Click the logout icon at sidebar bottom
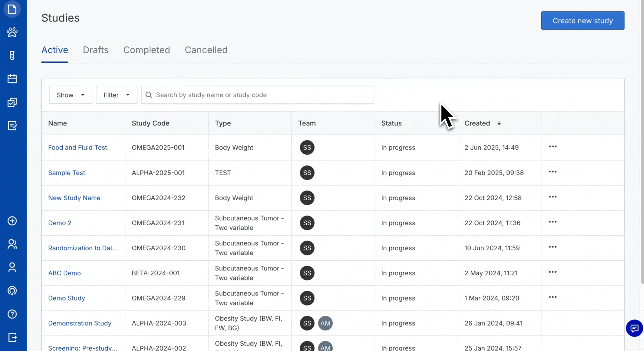 [12, 337]
